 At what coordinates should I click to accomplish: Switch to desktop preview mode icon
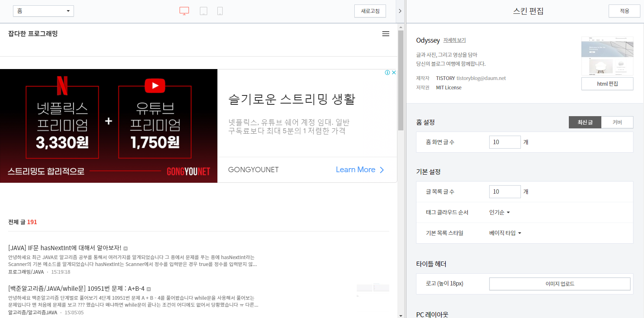point(184,11)
